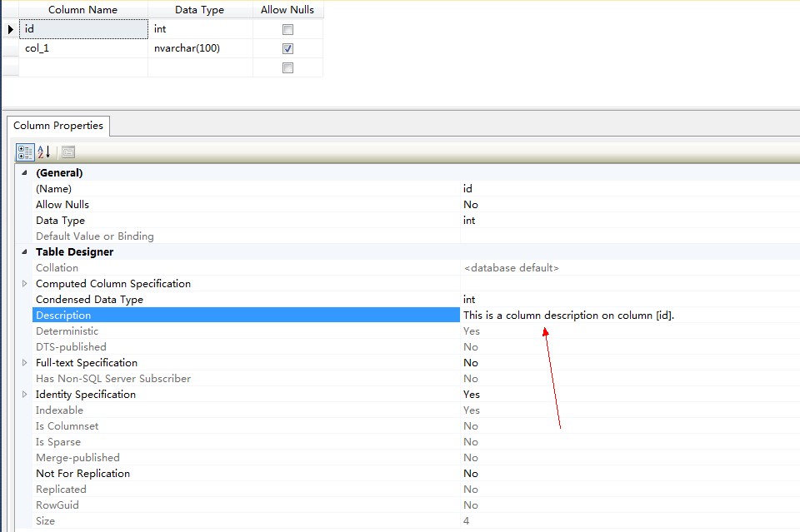Uncheck Allow Nulls for col_1 column

pos(287,48)
